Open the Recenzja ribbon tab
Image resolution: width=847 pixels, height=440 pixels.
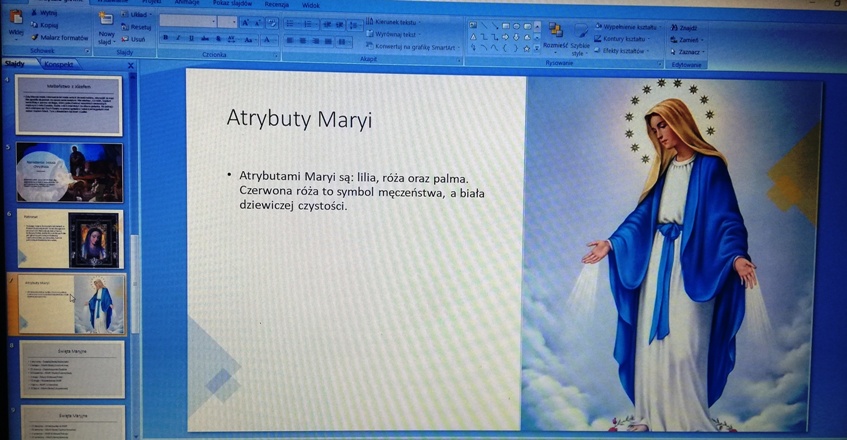pyautogui.click(x=276, y=3)
